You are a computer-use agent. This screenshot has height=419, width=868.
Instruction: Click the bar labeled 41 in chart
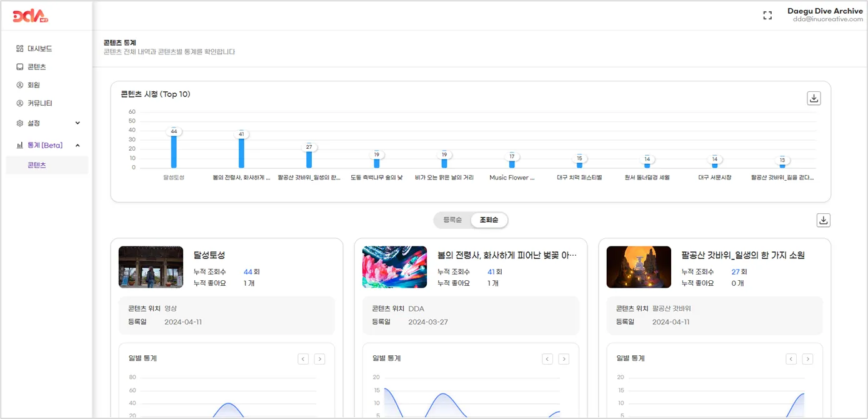pos(241,153)
